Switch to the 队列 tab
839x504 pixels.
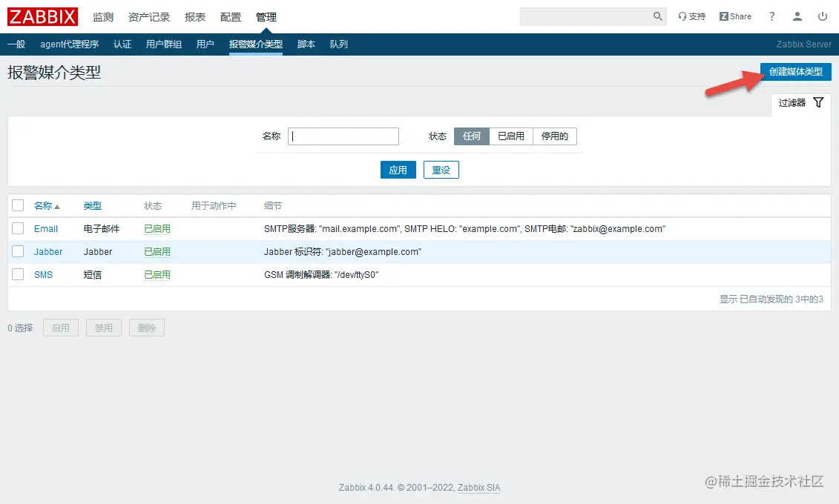point(339,44)
